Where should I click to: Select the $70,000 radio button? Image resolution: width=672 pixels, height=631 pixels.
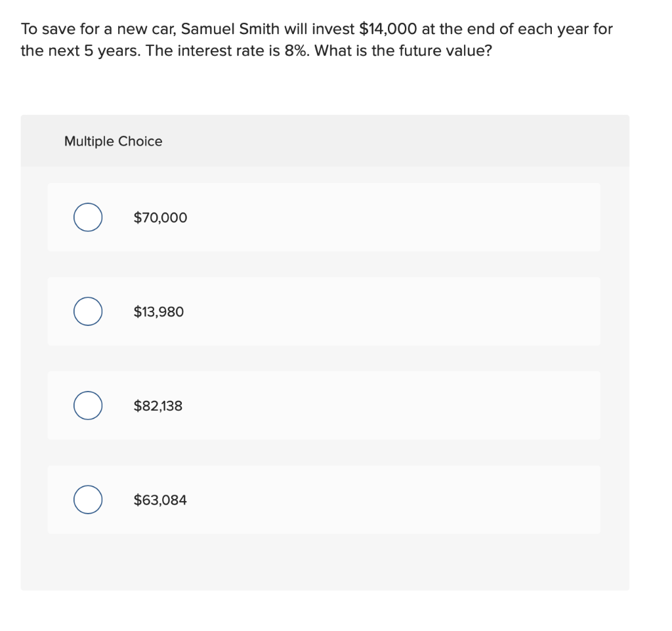tap(87, 218)
